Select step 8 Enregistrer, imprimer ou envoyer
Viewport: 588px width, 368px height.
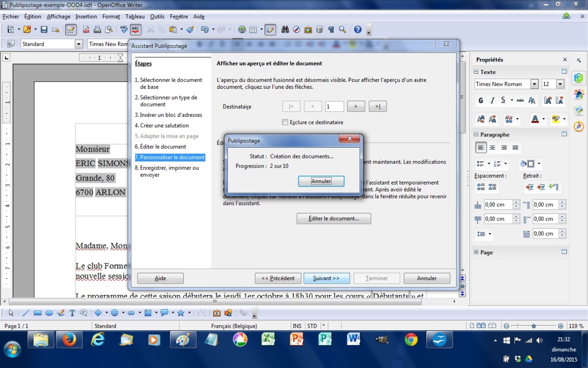(167, 171)
